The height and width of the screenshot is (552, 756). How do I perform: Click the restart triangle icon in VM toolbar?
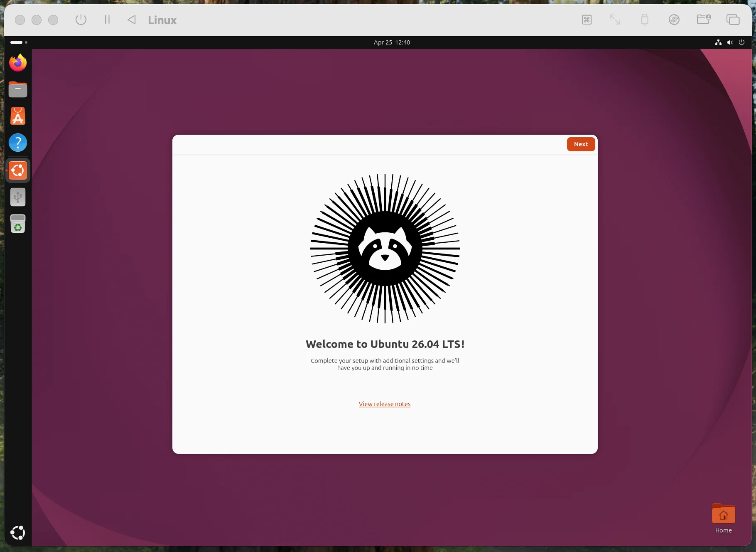point(132,20)
